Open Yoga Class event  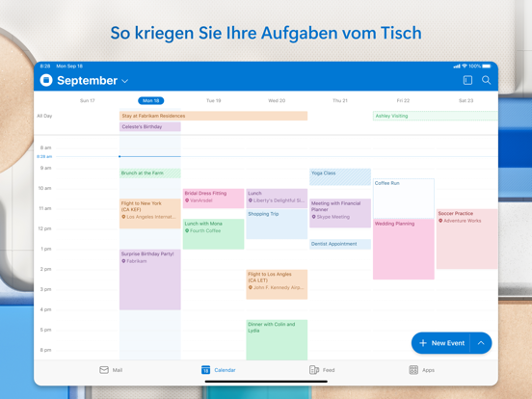(340, 176)
